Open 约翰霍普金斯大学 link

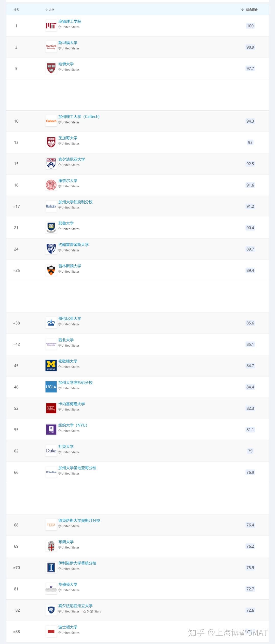click(x=74, y=245)
